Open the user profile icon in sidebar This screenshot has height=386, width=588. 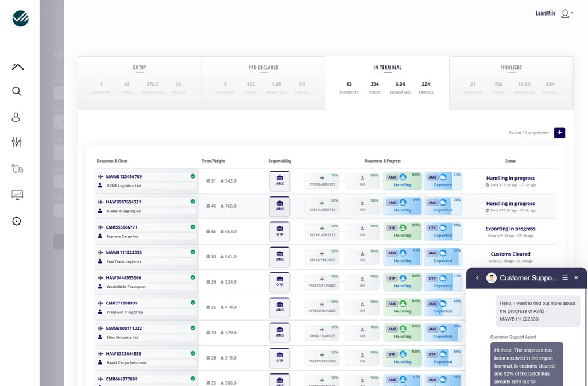[16, 117]
